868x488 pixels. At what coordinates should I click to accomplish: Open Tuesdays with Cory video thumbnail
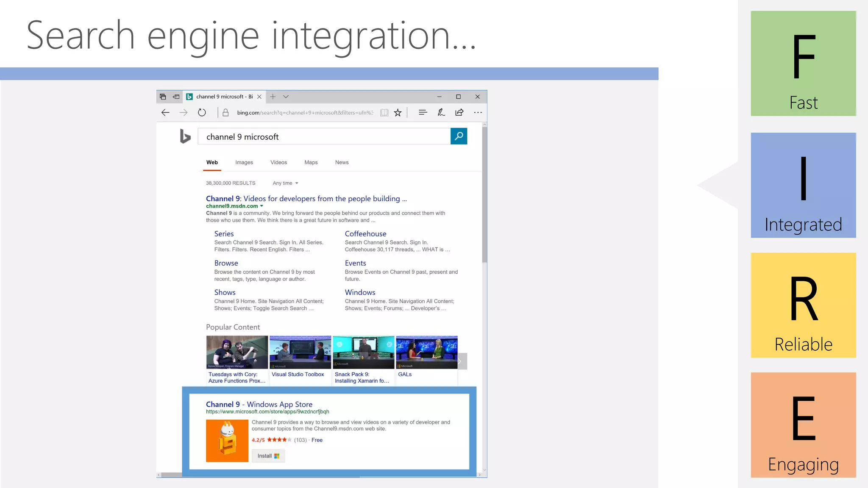coord(237,352)
